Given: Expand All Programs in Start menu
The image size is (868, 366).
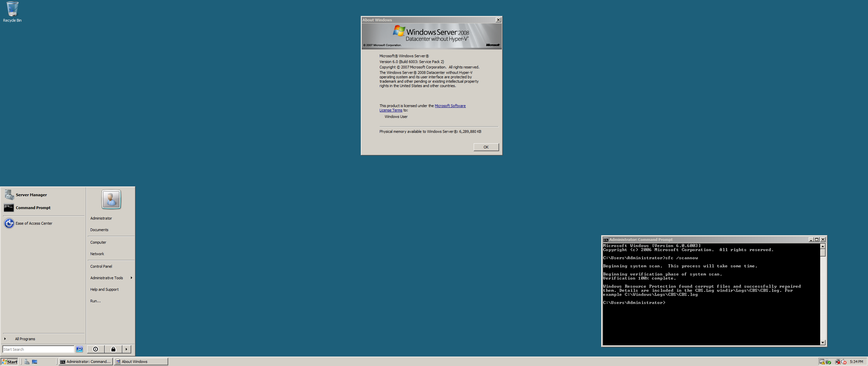Looking at the screenshot, I should click(x=43, y=339).
